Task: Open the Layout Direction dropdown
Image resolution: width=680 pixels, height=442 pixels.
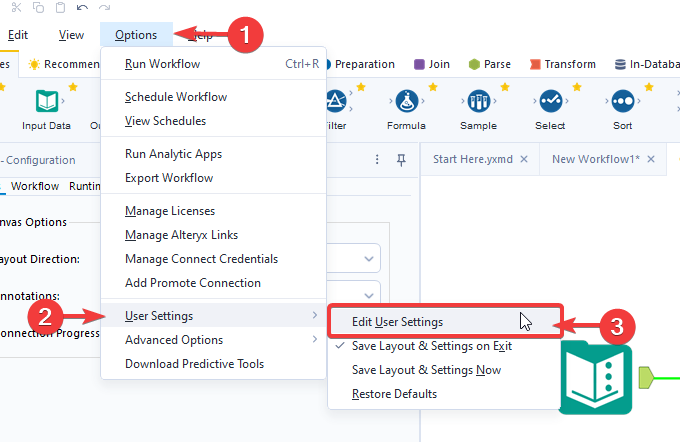Action: click(369, 259)
